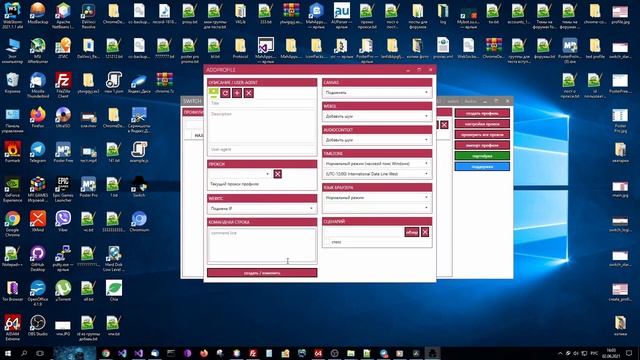
Task: Open the Chromium desktop icon
Action: 139,222
